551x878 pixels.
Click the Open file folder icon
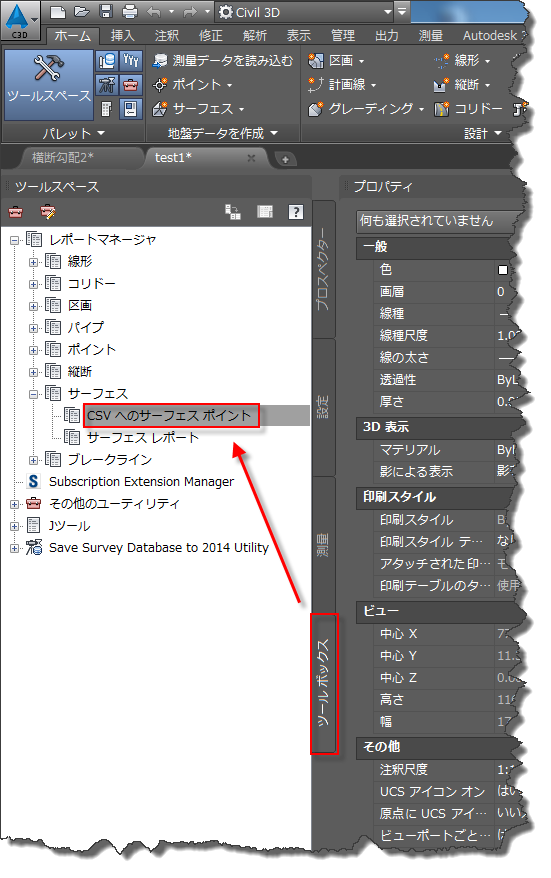(x=82, y=12)
